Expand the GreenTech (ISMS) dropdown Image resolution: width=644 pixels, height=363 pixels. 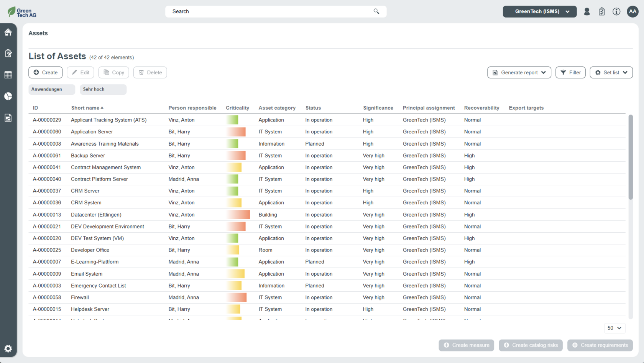click(x=539, y=11)
